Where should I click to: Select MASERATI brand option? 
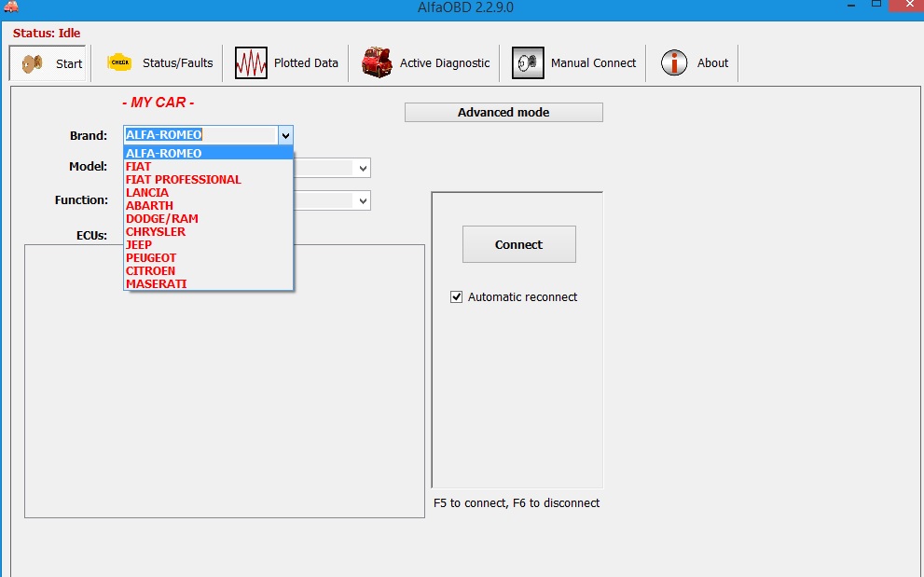point(156,284)
